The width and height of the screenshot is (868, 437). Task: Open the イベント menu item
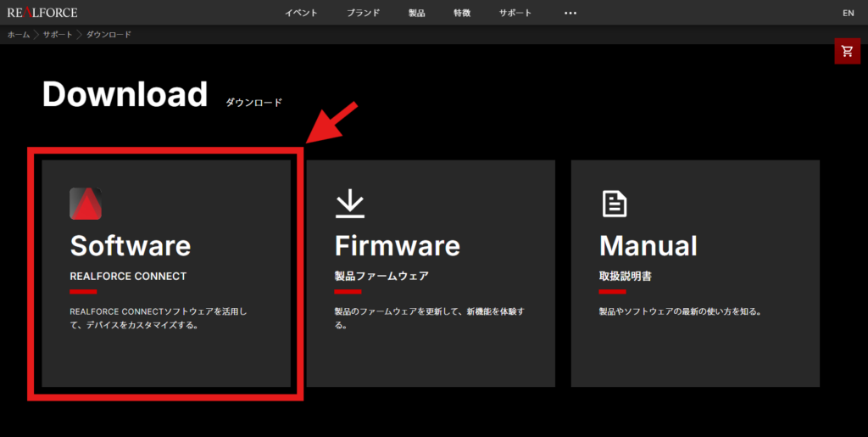[301, 13]
